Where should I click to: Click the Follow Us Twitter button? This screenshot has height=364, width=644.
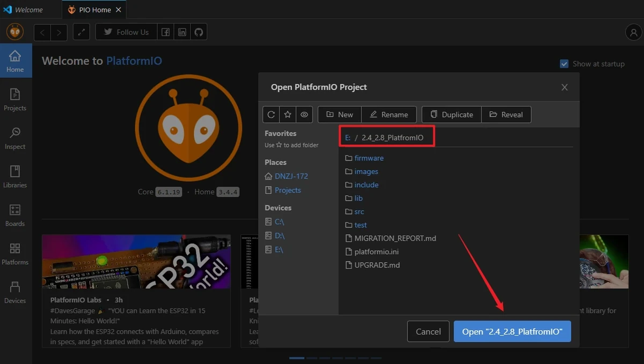[x=126, y=32]
